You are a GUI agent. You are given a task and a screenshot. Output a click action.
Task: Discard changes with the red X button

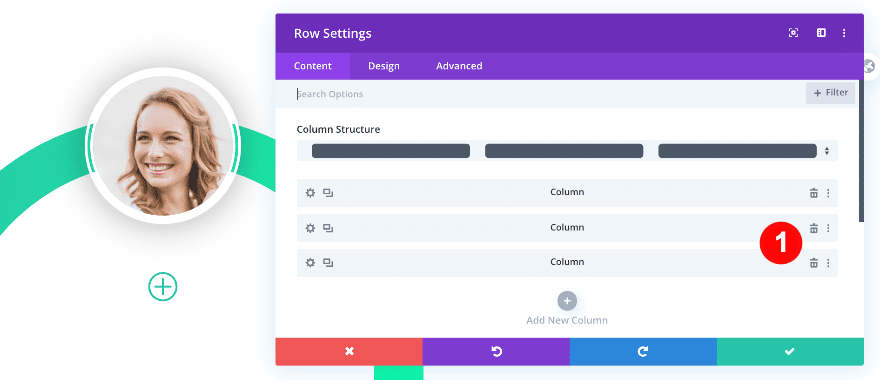[349, 351]
